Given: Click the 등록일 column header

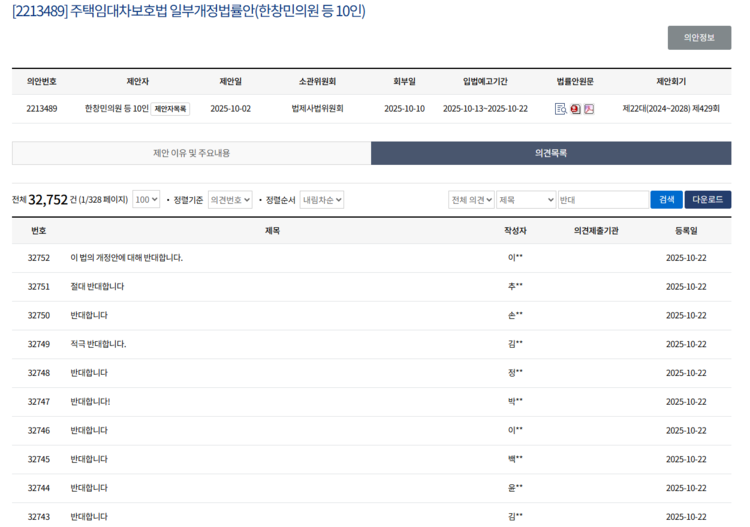Looking at the screenshot, I should [686, 231].
